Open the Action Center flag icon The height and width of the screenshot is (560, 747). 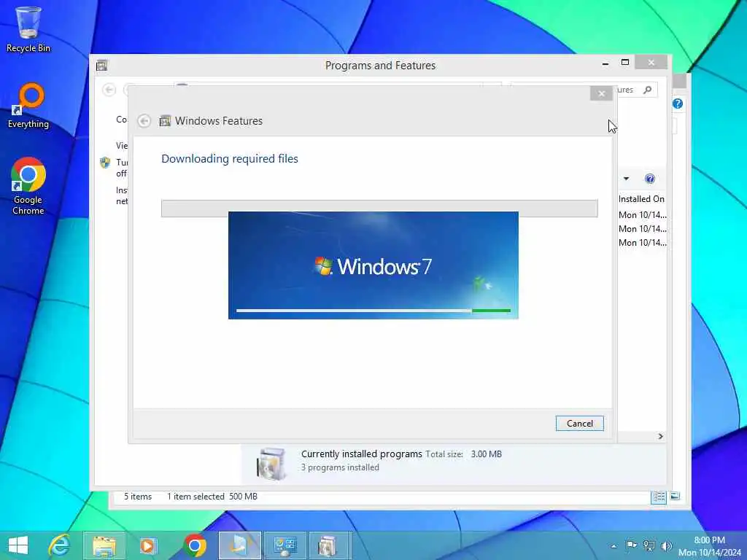pos(631,545)
